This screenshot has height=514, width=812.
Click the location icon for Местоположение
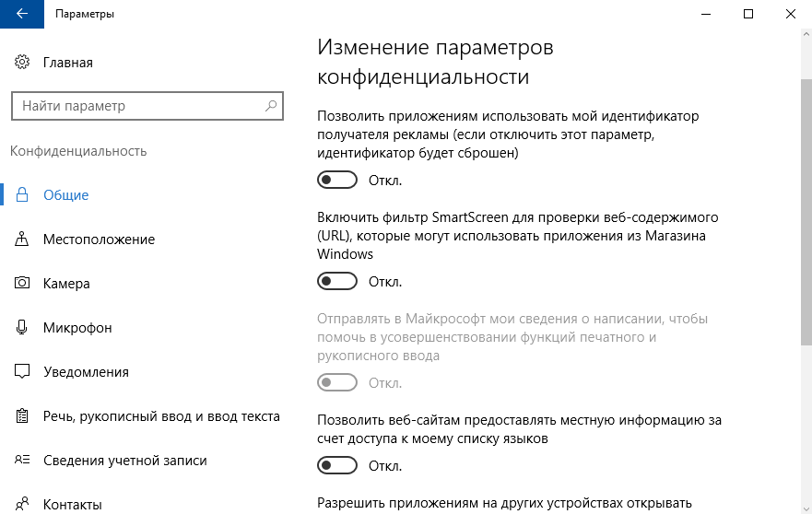tap(22, 239)
